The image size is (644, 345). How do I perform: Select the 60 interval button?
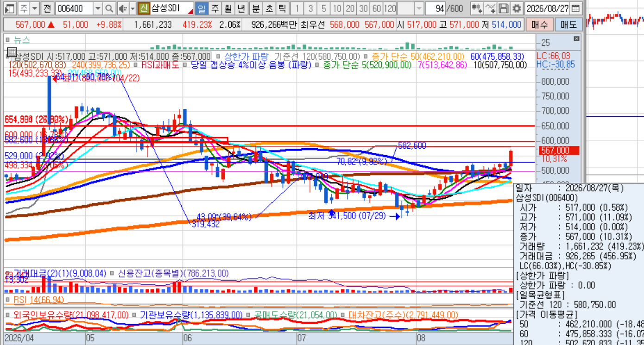[x=377, y=8]
